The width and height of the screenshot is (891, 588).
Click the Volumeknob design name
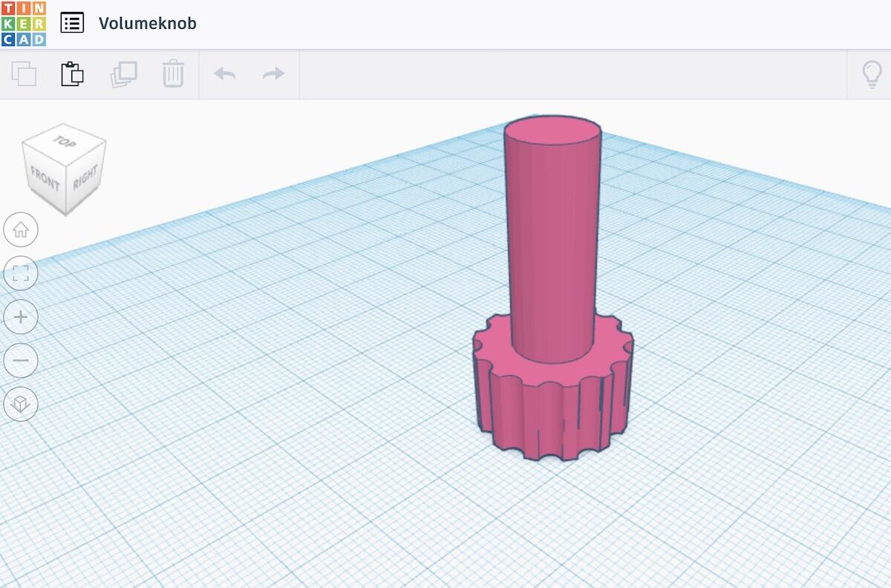coord(148,24)
